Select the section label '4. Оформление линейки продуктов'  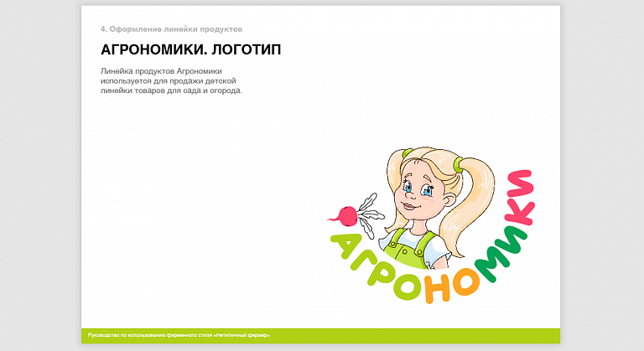171,29
